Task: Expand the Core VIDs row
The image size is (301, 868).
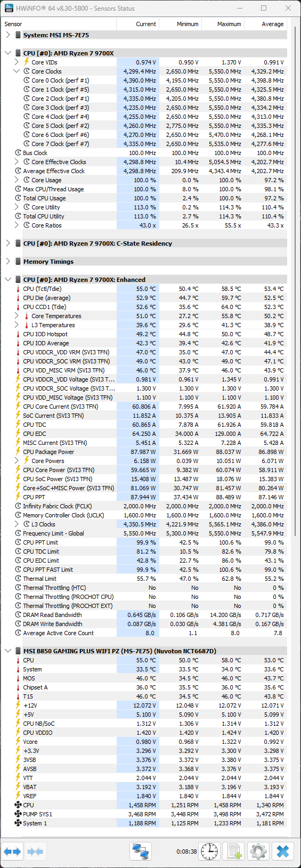Action: pyautogui.click(x=17, y=62)
